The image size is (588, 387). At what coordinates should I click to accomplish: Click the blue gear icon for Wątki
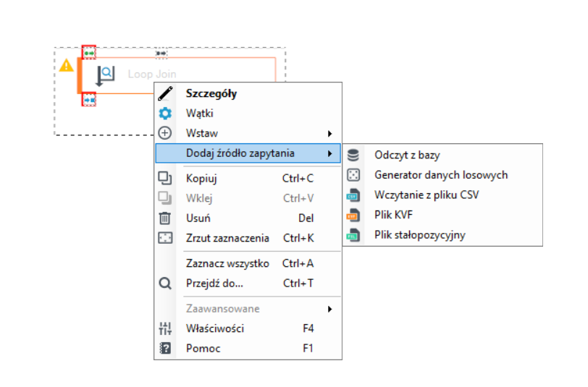point(165,113)
